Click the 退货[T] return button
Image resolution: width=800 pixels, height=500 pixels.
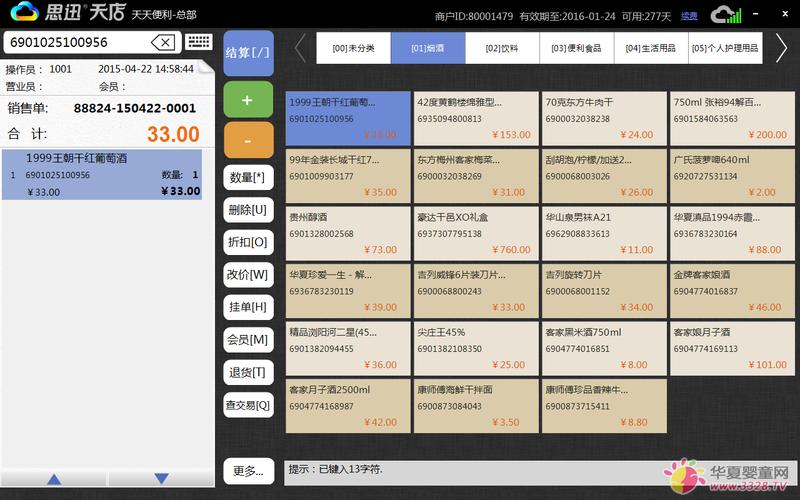[248, 372]
